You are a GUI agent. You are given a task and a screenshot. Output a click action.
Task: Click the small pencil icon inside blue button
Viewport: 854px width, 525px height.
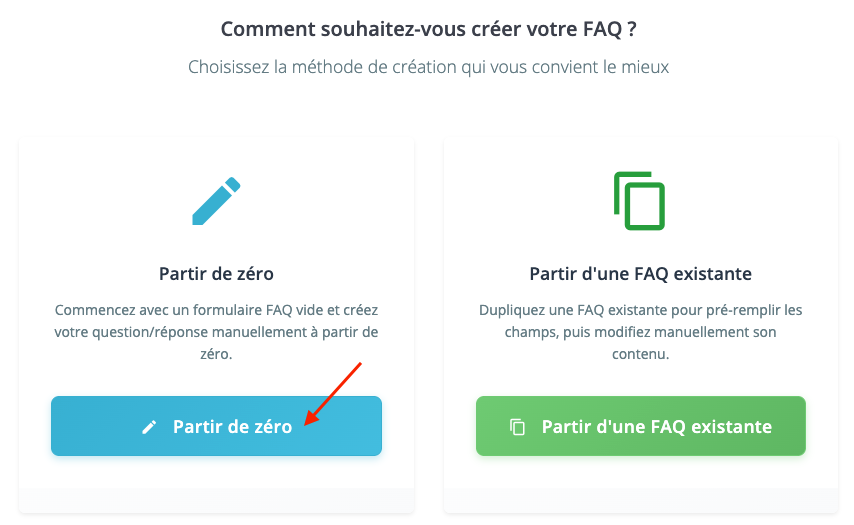[x=149, y=427]
